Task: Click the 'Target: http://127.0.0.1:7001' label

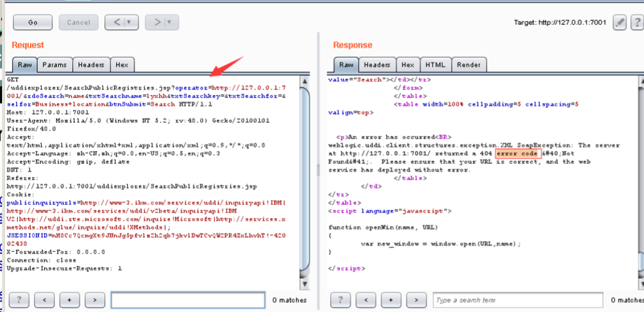Action: click(x=560, y=23)
